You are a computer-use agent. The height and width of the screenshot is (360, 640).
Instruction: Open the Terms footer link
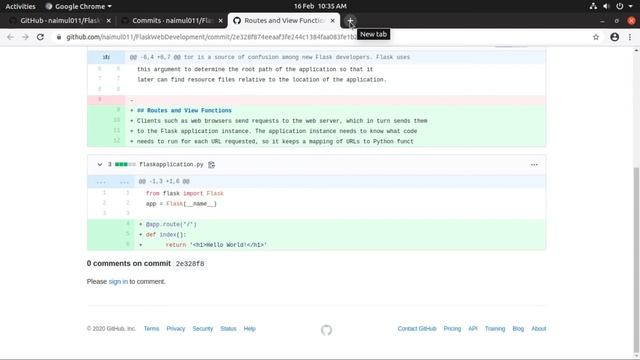[151, 329]
